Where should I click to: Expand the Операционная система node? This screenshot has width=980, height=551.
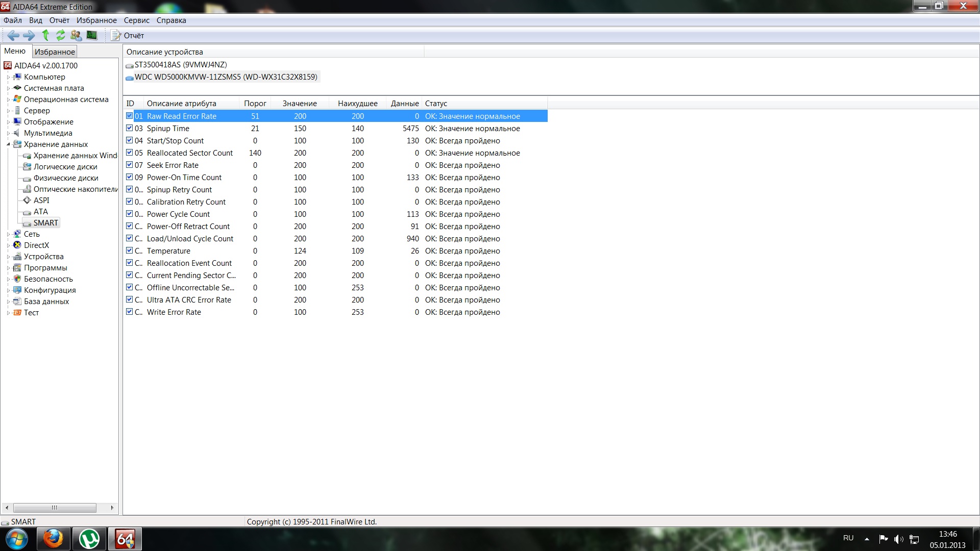[x=8, y=99]
